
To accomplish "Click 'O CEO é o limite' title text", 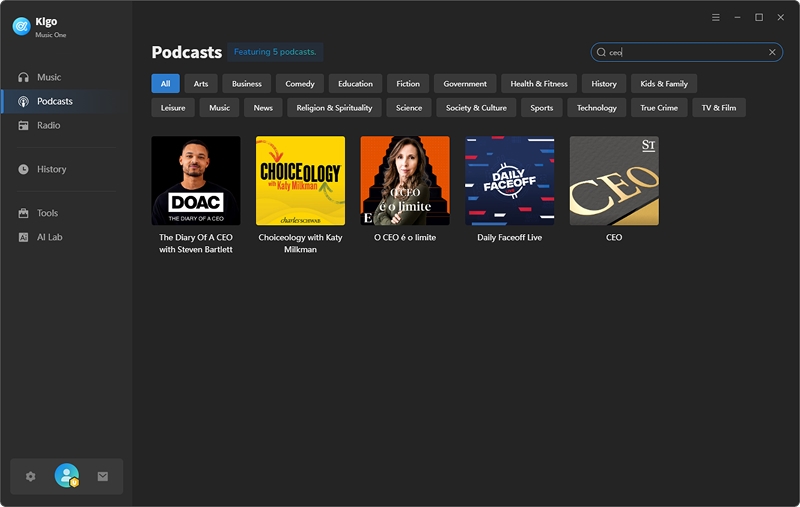I will pos(405,237).
